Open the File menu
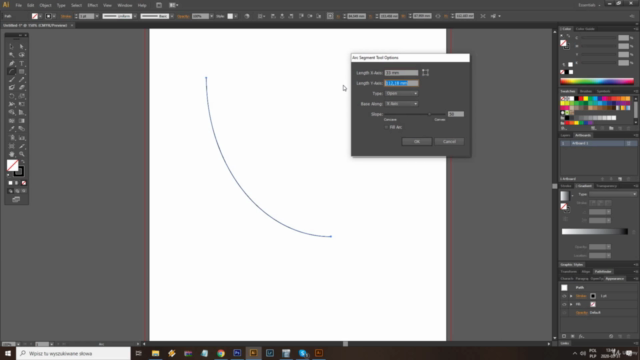The width and height of the screenshot is (640, 360). click(18, 5)
